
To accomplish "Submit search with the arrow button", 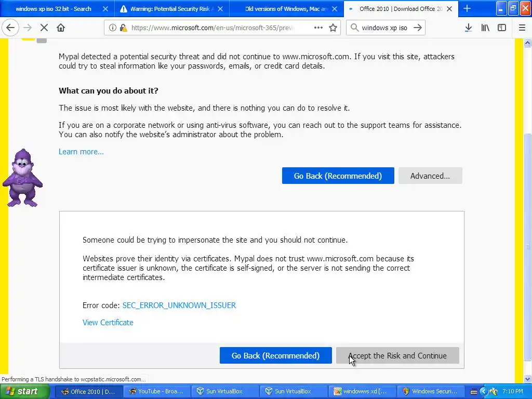I will 418,28.
